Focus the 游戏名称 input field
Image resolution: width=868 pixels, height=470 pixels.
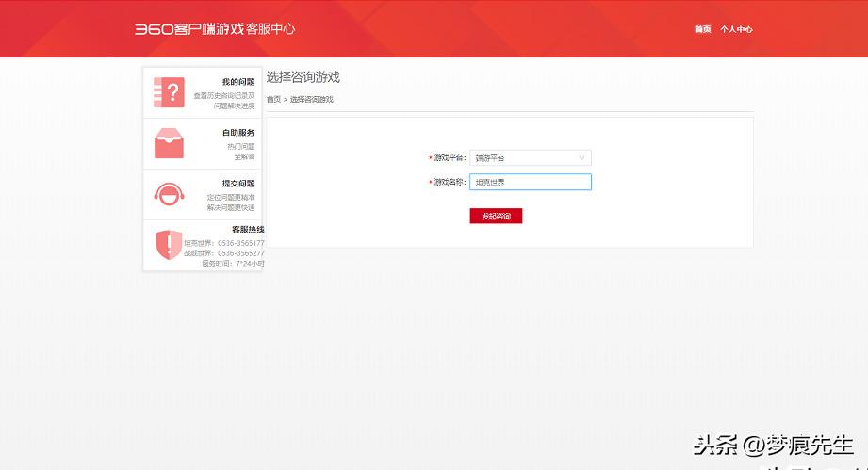(531, 182)
